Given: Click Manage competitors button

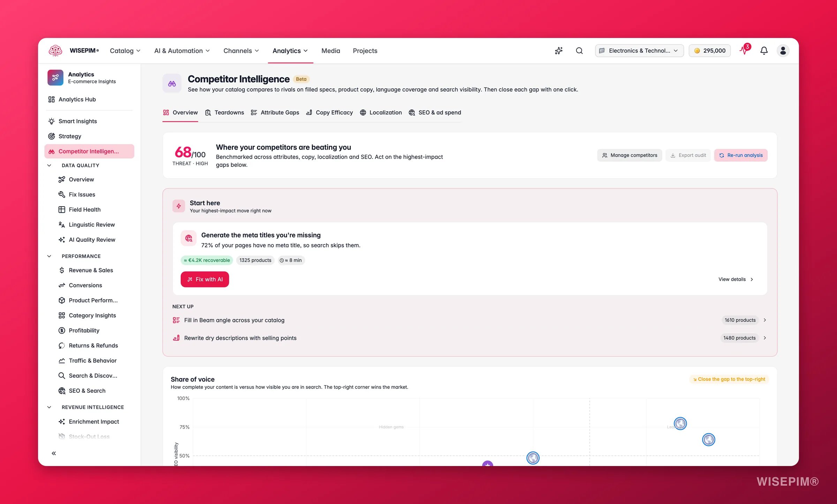Looking at the screenshot, I should pyautogui.click(x=629, y=155).
